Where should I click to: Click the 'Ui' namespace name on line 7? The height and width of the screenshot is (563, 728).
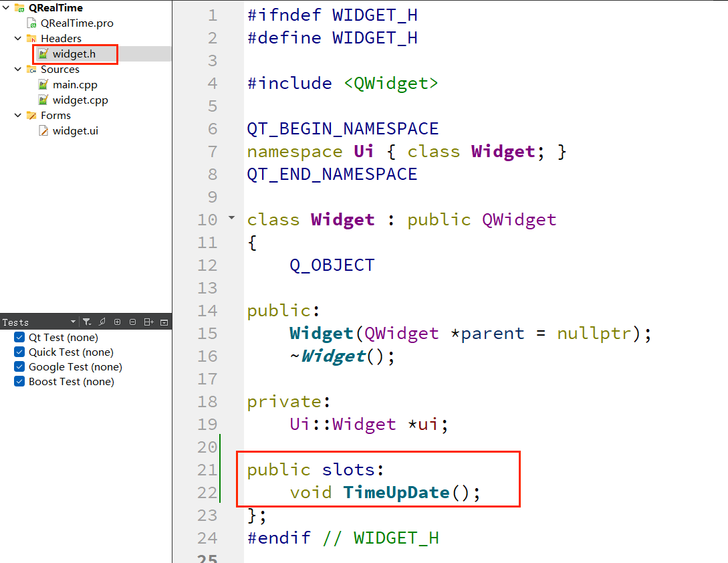(364, 151)
